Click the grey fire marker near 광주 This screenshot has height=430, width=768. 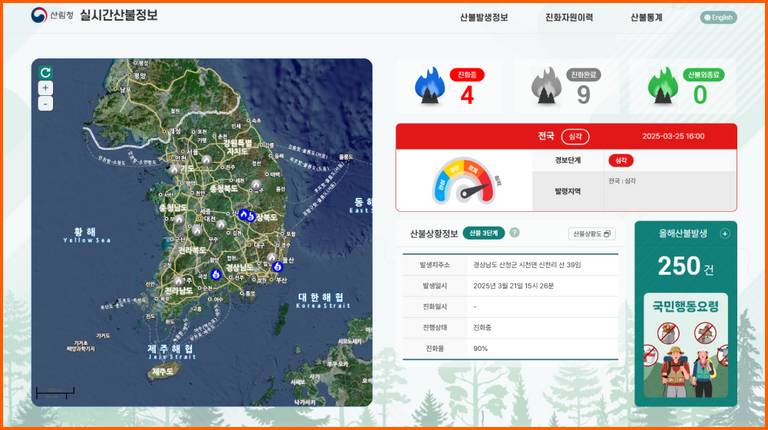[179, 281]
